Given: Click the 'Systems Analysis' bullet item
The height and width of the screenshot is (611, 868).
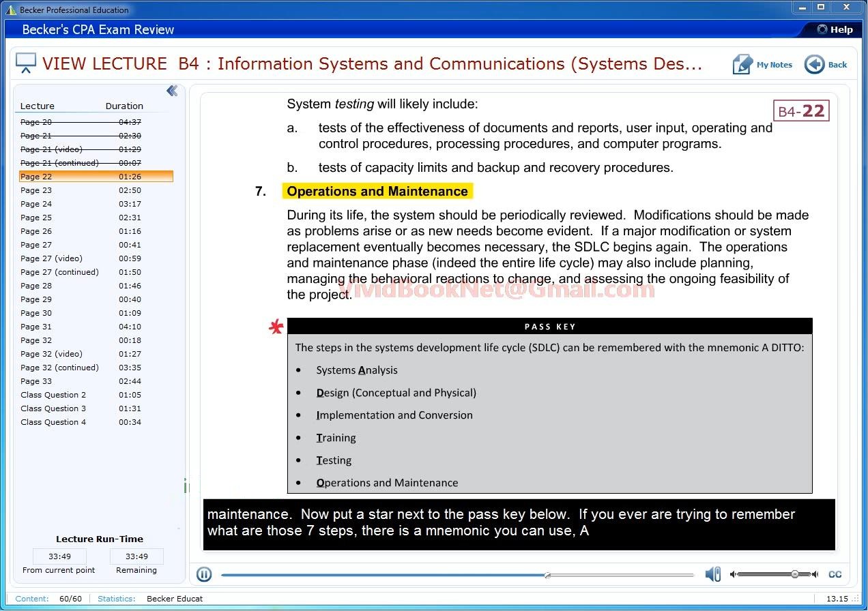Looking at the screenshot, I should pos(357,370).
